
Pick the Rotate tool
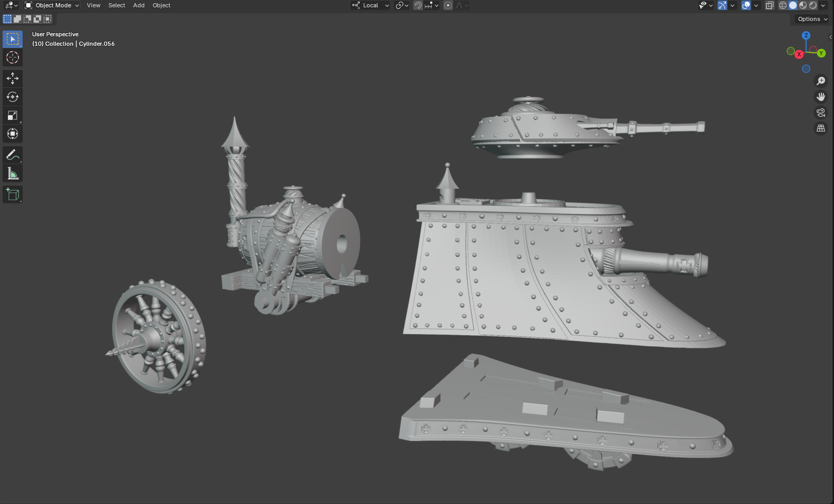[13, 97]
